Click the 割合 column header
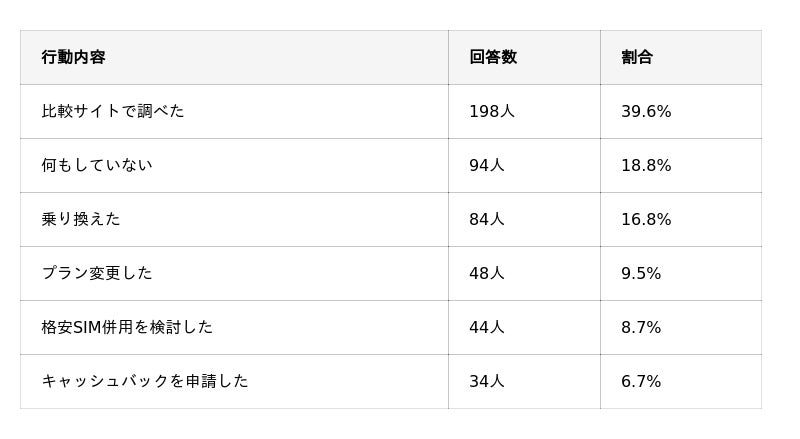This screenshot has width=800, height=439. (x=637, y=57)
